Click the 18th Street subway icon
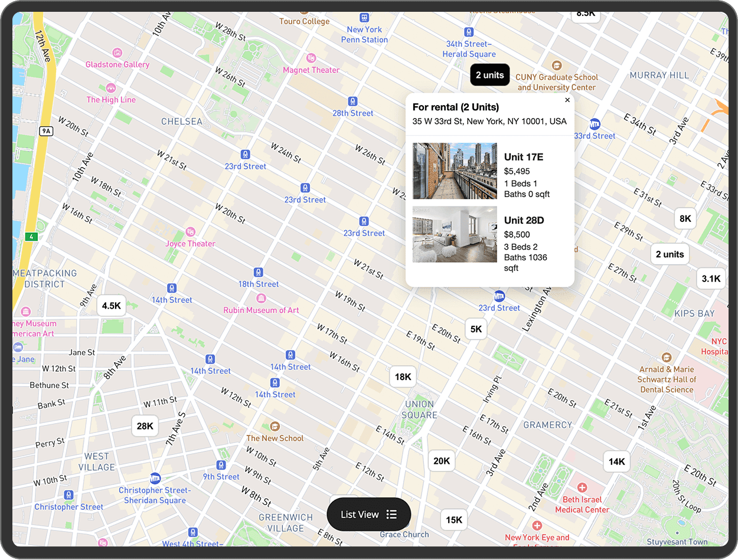This screenshot has width=738, height=560. [258, 272]
